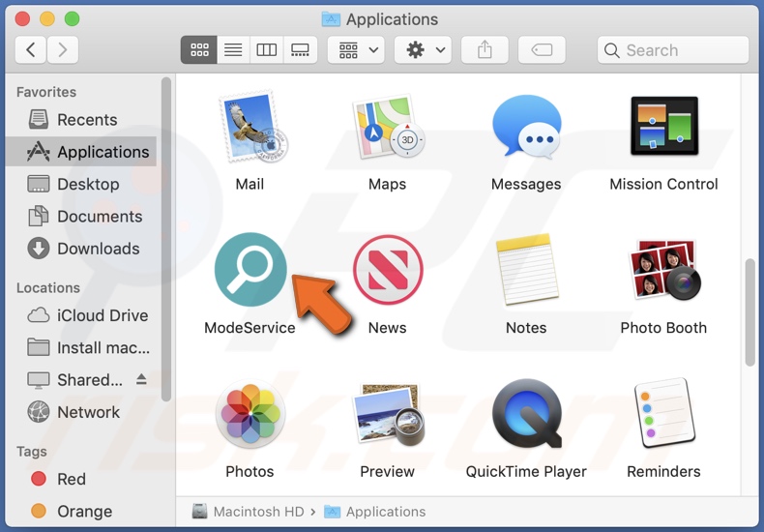Click into the Search field
This screenshot has width=764, height=532.
click(x=673, y=49)
